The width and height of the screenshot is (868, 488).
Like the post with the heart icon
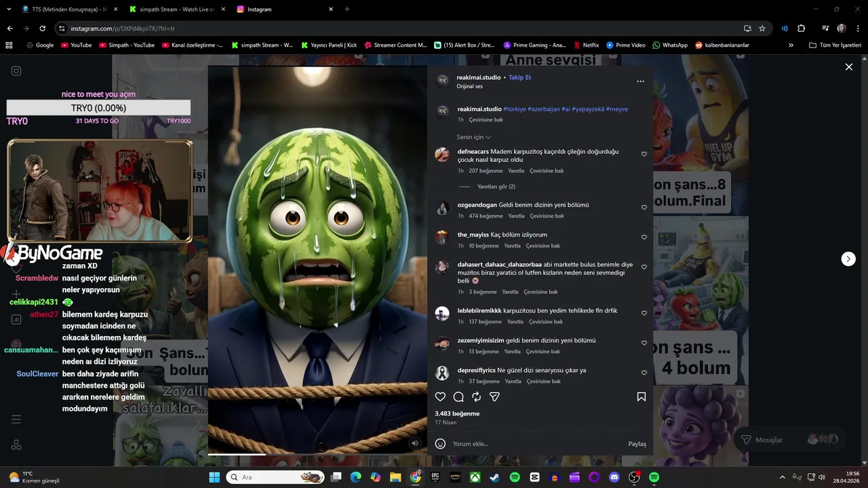(x=440, y=396)
